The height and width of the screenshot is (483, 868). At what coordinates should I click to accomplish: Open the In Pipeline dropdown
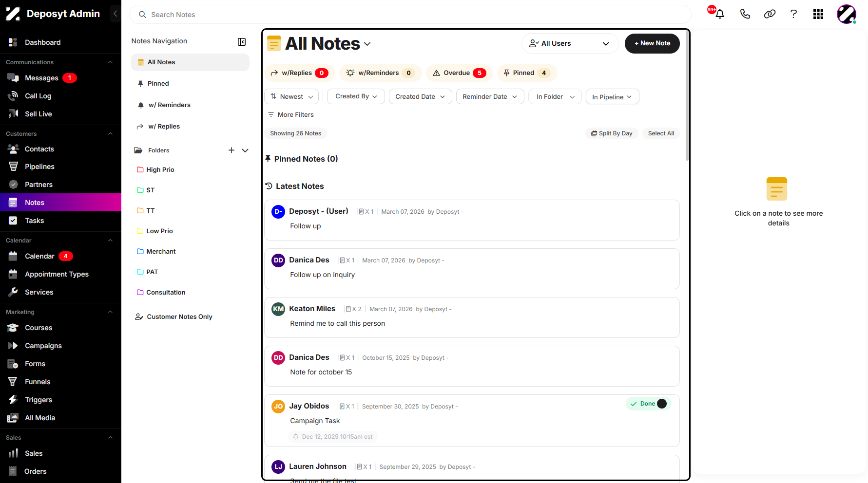(x=612, y=96)
